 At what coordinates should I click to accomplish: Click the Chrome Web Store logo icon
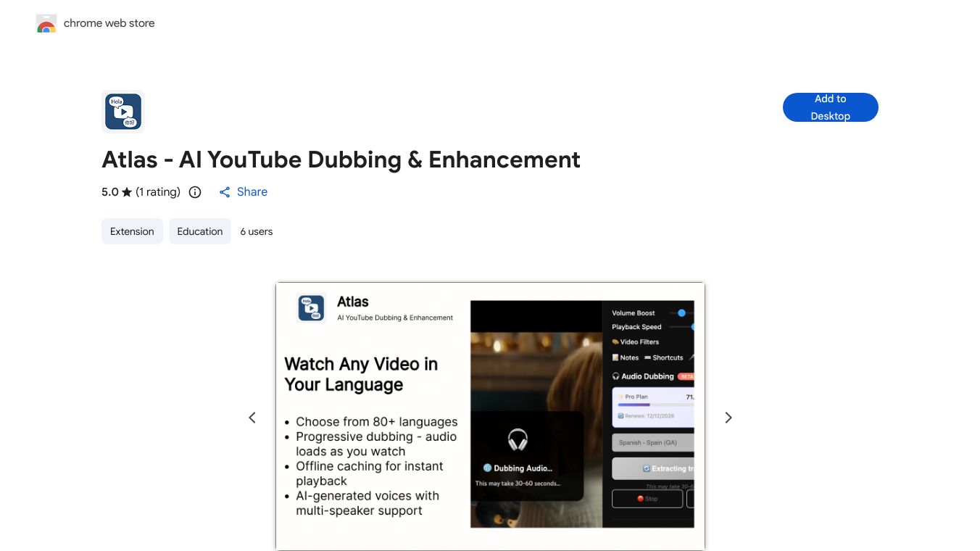click(x=46, y=24)
